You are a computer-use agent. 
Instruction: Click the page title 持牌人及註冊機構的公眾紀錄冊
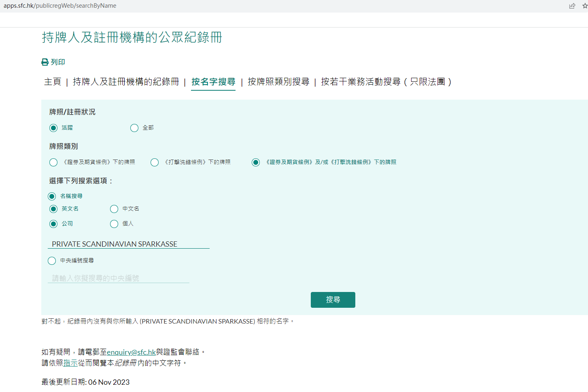132,37
